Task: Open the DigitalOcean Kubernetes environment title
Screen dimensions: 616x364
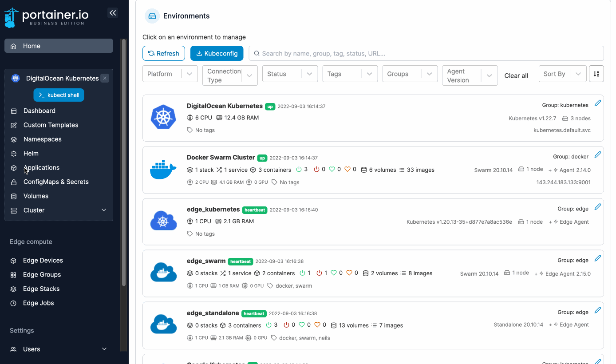Action: coord(225,106)
